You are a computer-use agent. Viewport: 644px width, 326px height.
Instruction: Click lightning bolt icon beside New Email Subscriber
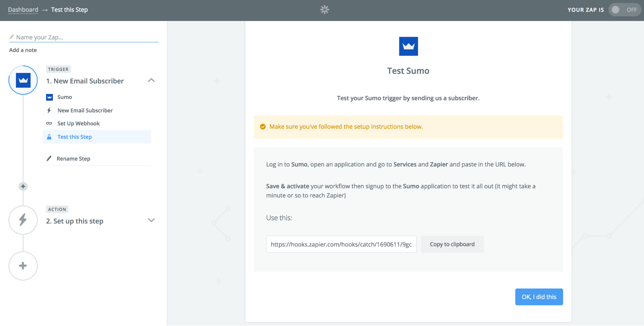[x=49, y=110]
